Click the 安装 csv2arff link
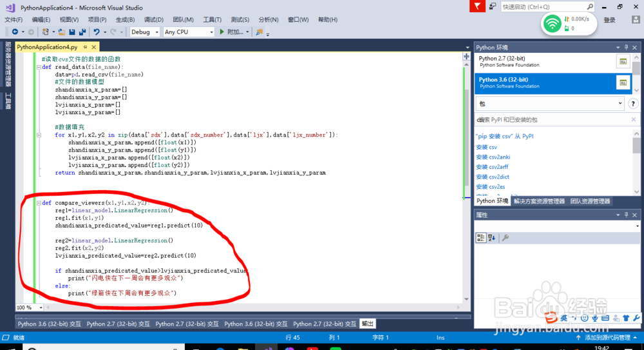 coord(492,166)
